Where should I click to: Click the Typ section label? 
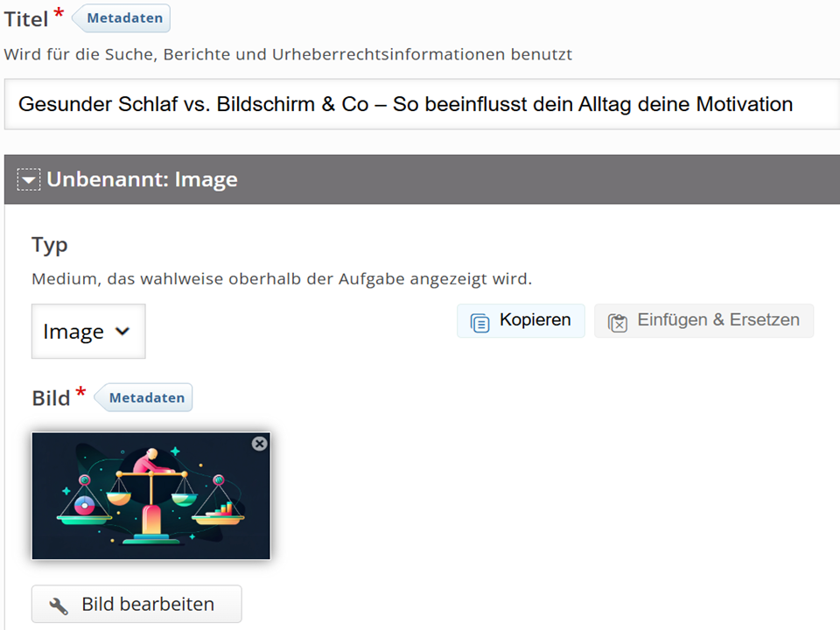(50, 245)
